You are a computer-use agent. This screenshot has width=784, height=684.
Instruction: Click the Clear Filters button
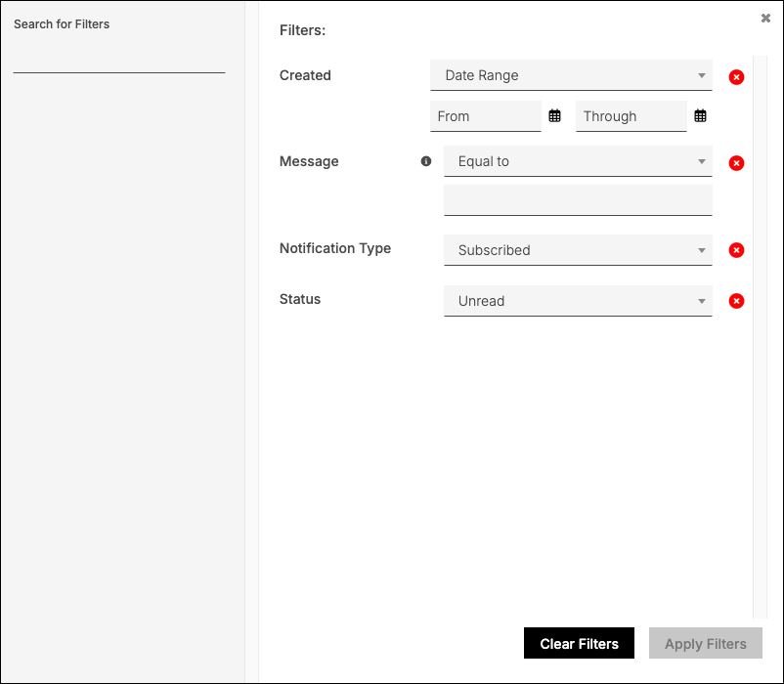pos(579,643)
